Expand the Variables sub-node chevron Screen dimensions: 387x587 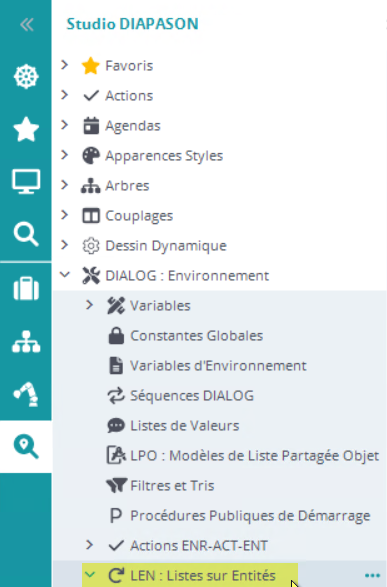[x=89, y=305]
